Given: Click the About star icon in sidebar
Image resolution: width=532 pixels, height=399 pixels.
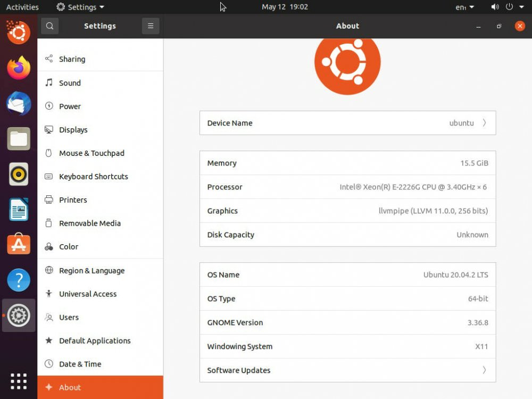Looking at the screenshot, I should coord(49,387).
